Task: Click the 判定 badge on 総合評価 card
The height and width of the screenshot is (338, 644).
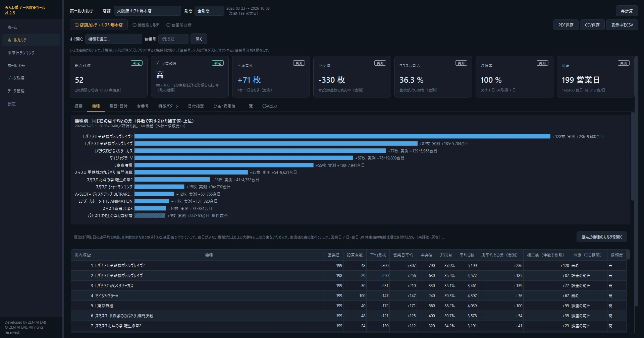Action: (137, 63)
